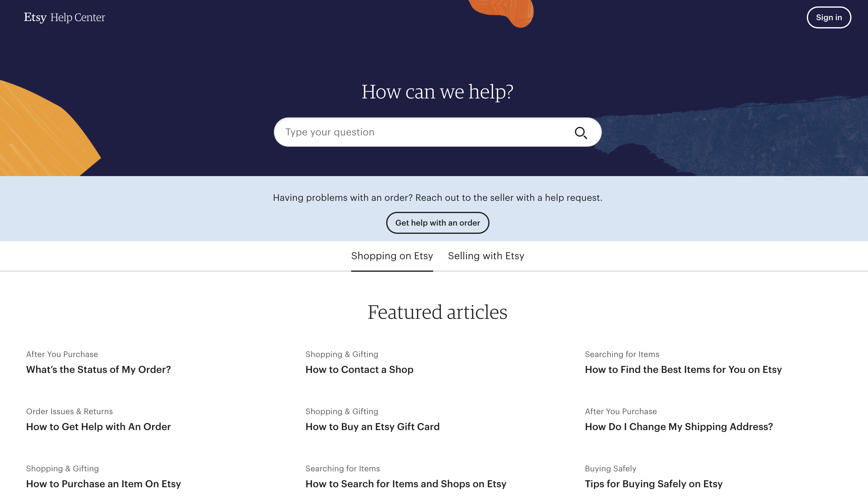Open How to Contact a Shop article
This screenshot has height=501, width=868.
point(359,369)
